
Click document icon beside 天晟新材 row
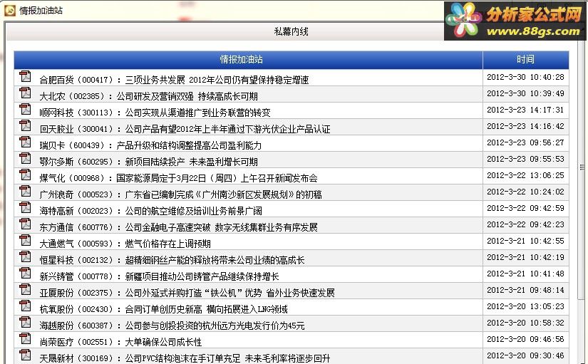(25, 355)
